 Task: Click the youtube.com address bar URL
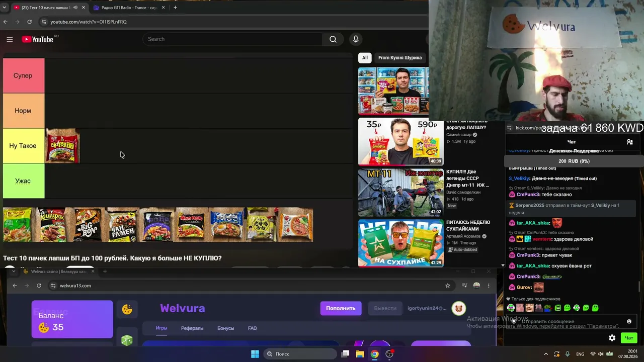(x=89, y=22)
